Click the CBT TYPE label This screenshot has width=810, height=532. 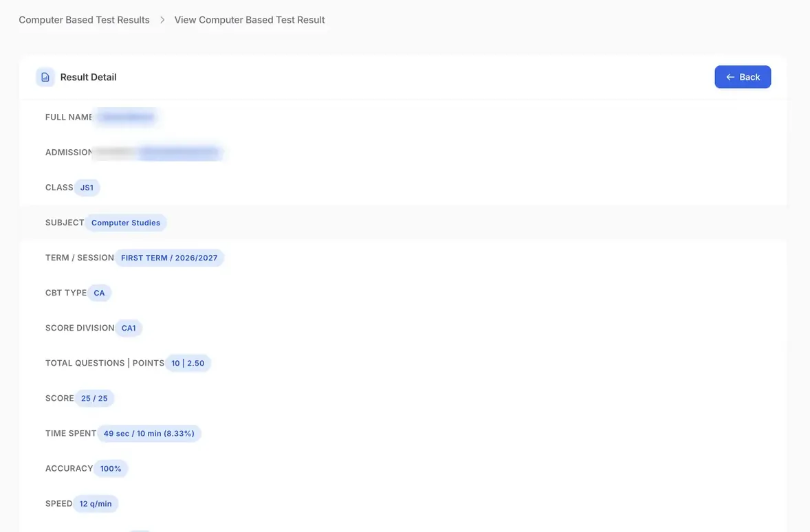point(66,293)
